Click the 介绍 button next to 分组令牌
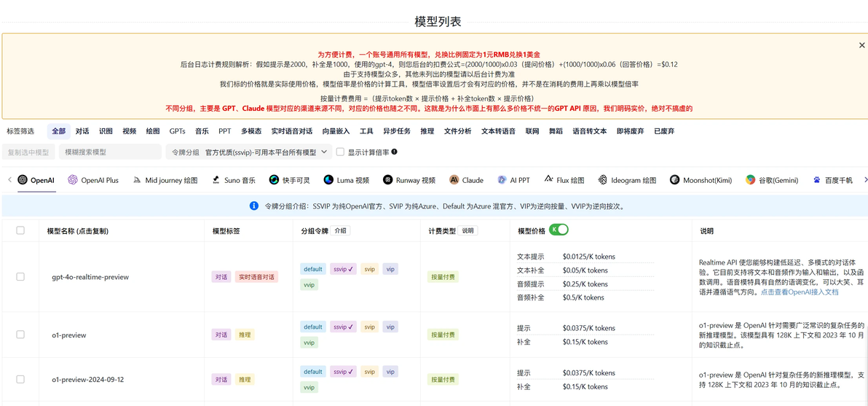The height and width of the screenshot is (406, 868). click(x=341, y=231)
